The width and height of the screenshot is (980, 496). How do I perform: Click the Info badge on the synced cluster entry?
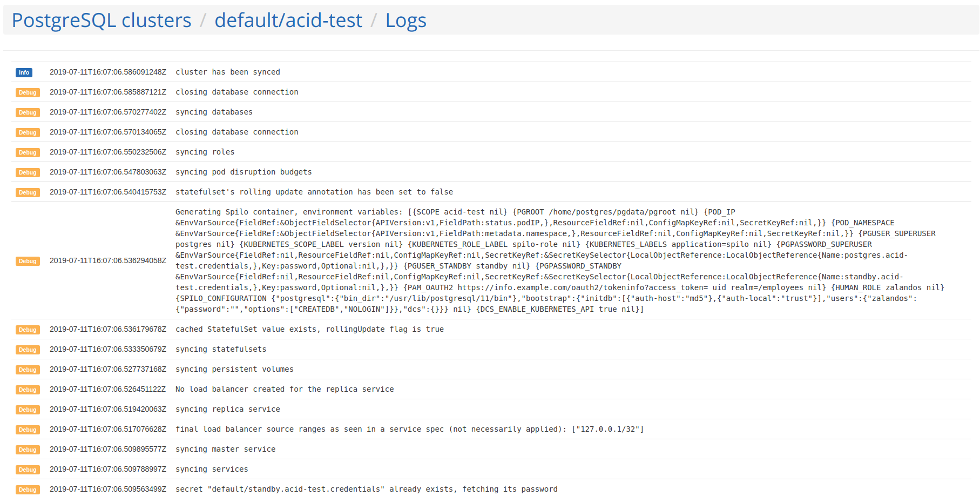click(x=24, y=72)
